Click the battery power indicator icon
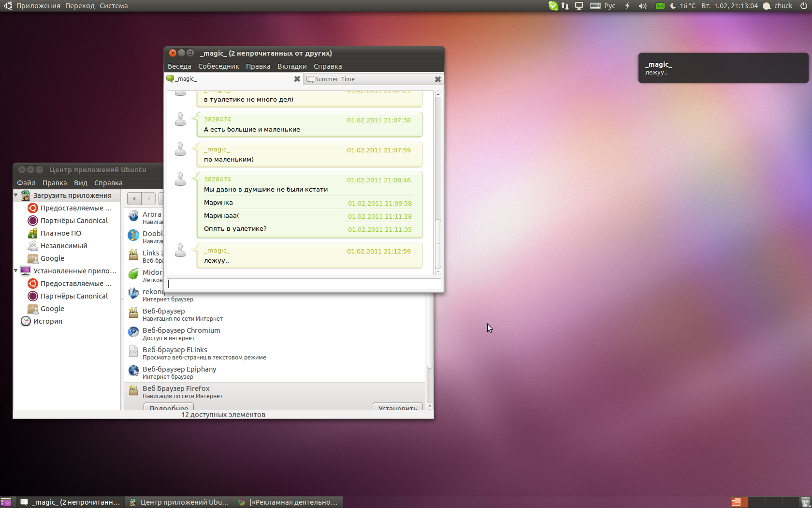 pyautogui.click(x=627, y=6)
